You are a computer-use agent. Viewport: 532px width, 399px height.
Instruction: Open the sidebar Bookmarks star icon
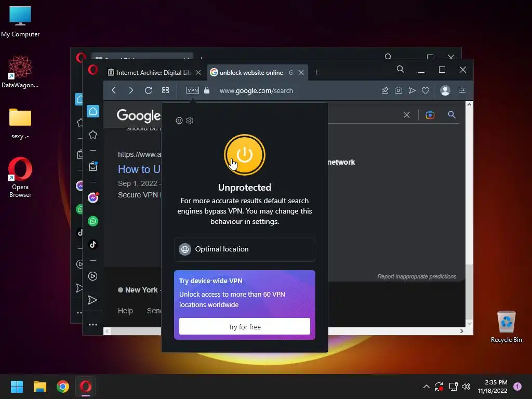(x=93, y=135)
